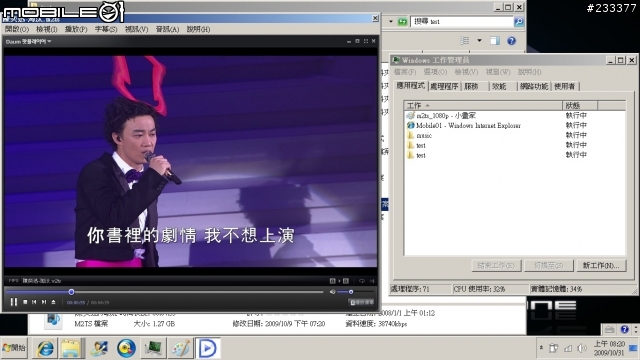Mute audio via the speaker icon in player
Image resolution: width=640 pixels, height=360 pixels.
333,292
